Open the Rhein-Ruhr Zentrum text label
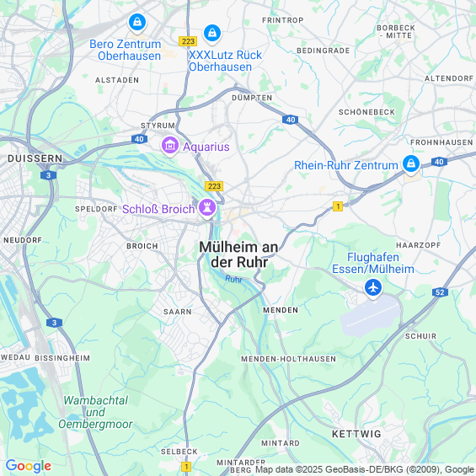Viewport: 476px width, 476px height. coord(346,165)
